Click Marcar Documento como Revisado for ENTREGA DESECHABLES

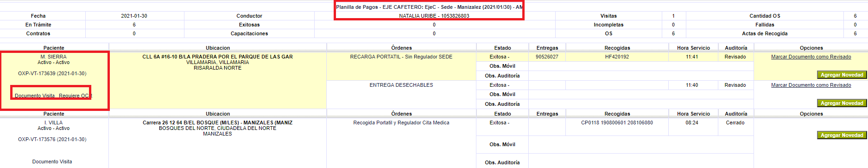click(x=811, y=85)
